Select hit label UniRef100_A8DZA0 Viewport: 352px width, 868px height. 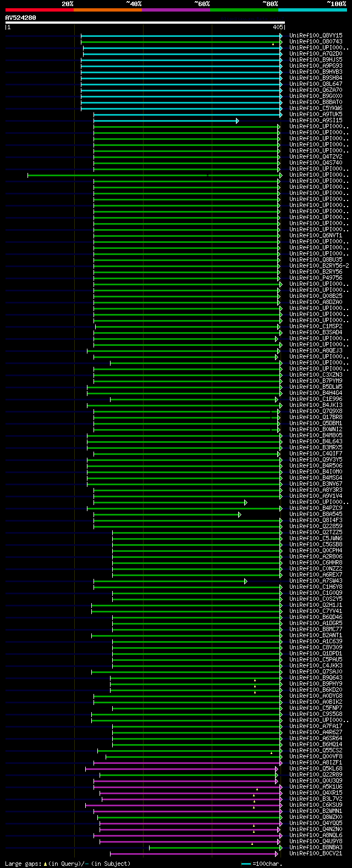coord(316,302)
